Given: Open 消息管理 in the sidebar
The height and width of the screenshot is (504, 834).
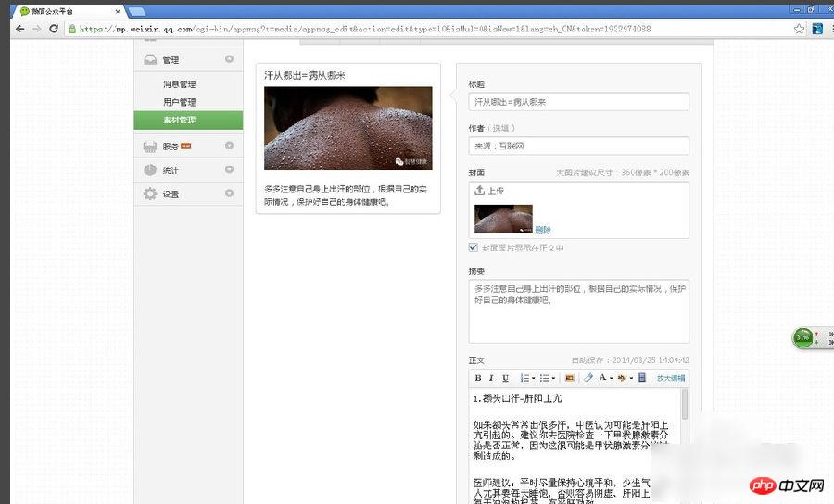Looking at the screenshot, I should 179,84.
